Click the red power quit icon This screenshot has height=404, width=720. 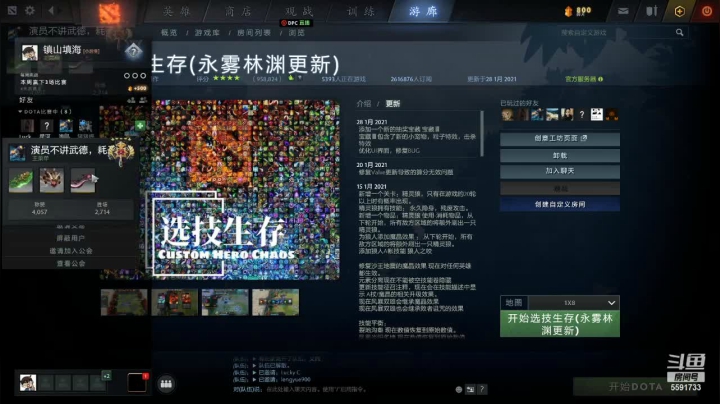[x=707, y=11]
